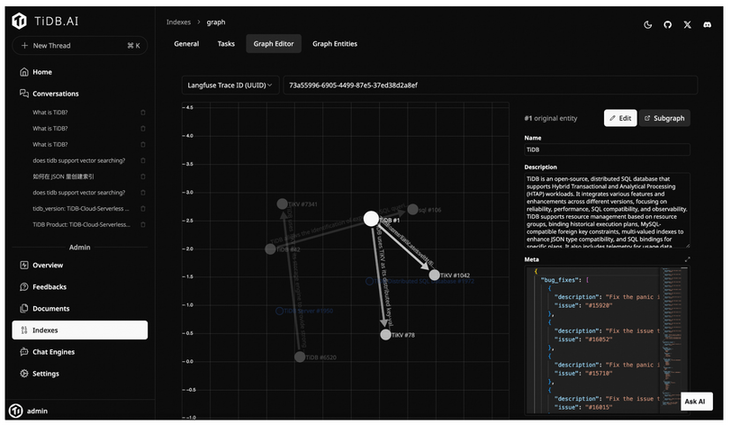Open the Discord link icon

[707, 25]
